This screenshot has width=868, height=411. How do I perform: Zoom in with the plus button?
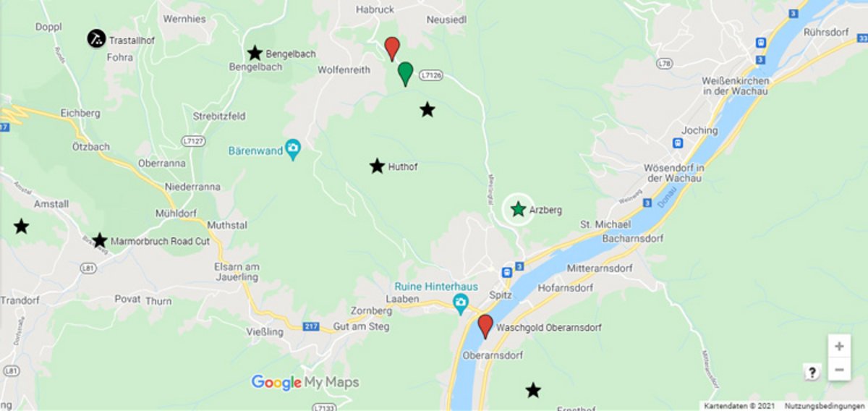click(x=839, y=346)
